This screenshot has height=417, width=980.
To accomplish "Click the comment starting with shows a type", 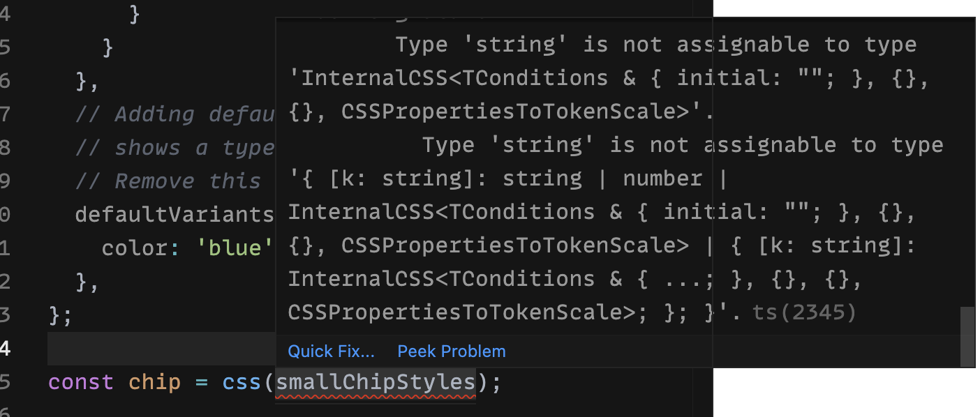I will tap(175, 147).
